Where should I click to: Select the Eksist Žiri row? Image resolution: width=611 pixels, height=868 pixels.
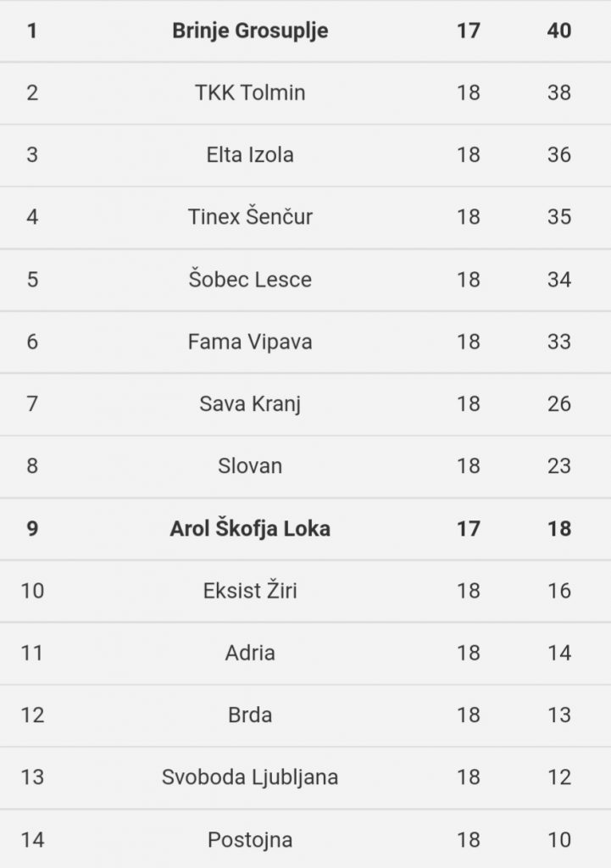[x=305, y=591]
